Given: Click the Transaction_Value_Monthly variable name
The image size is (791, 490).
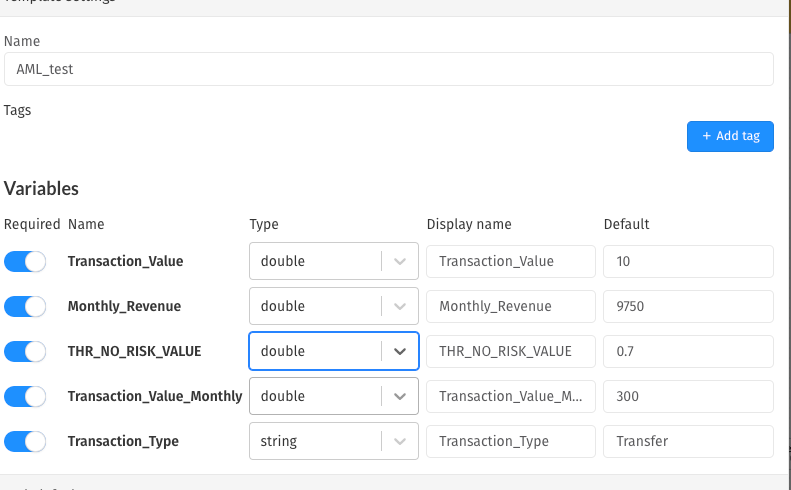Looking at the screenshot, I should (x=155, y=397).
